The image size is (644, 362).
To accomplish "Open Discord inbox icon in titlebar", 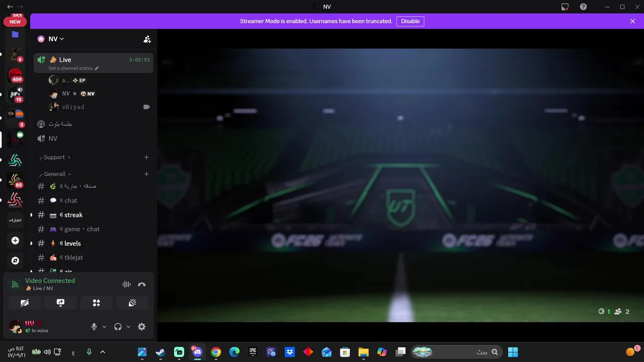I will [565, 7].
